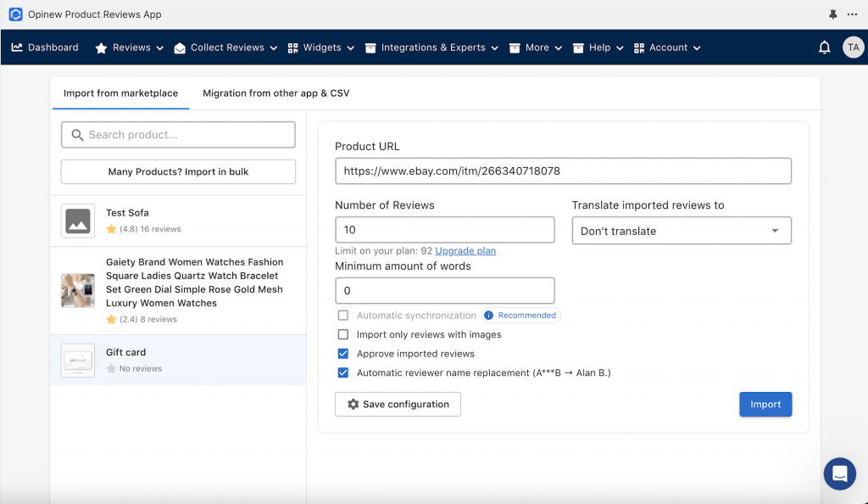Expand the Collect Reviews menu chevron
The image size is (868, 504).
(274, 48)
